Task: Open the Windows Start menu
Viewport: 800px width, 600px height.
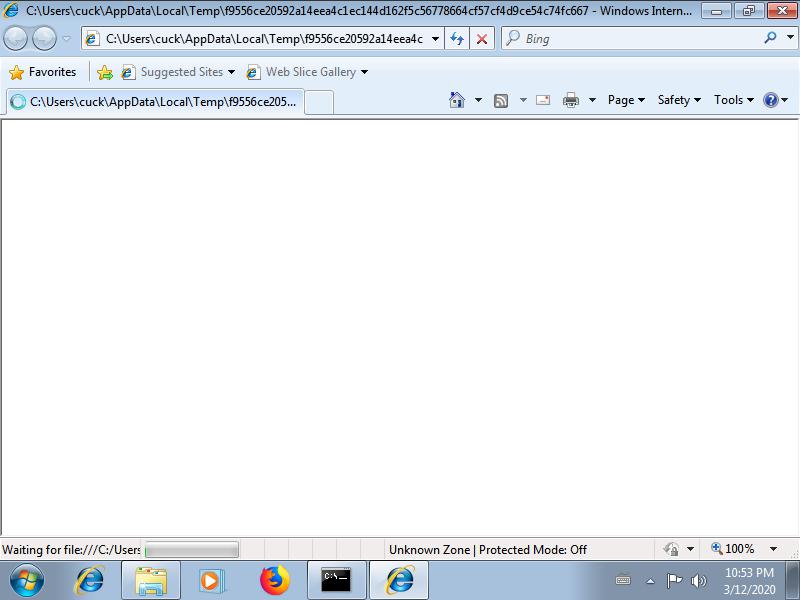Action: tap(27, 580)
